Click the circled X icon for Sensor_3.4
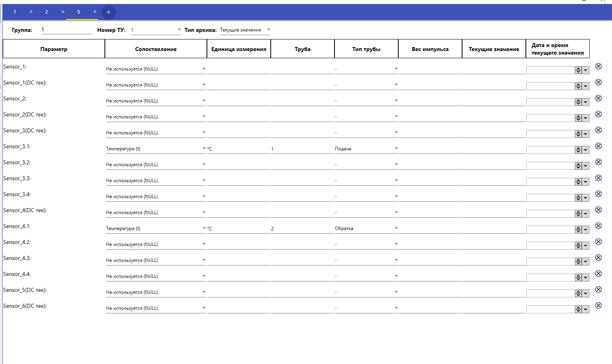This screenshot has width=612, height=364. pyautogui.click(x=598, y=194)
